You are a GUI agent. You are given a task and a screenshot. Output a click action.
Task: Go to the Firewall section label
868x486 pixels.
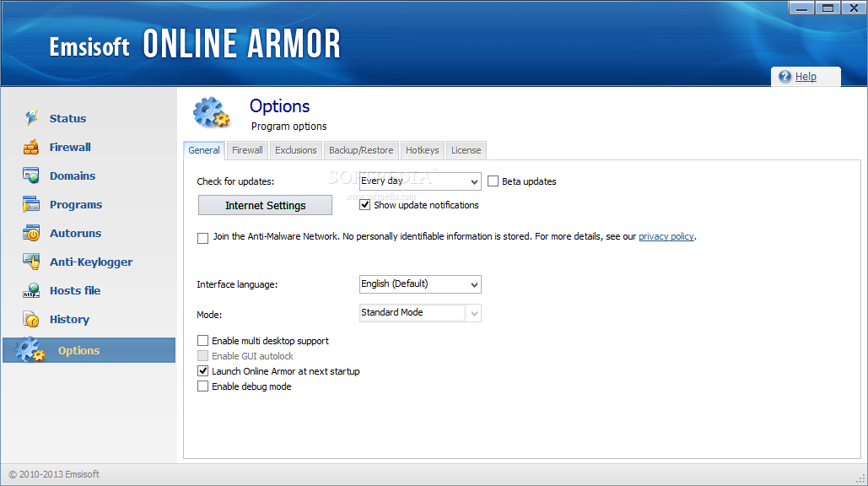click(70, 147)
